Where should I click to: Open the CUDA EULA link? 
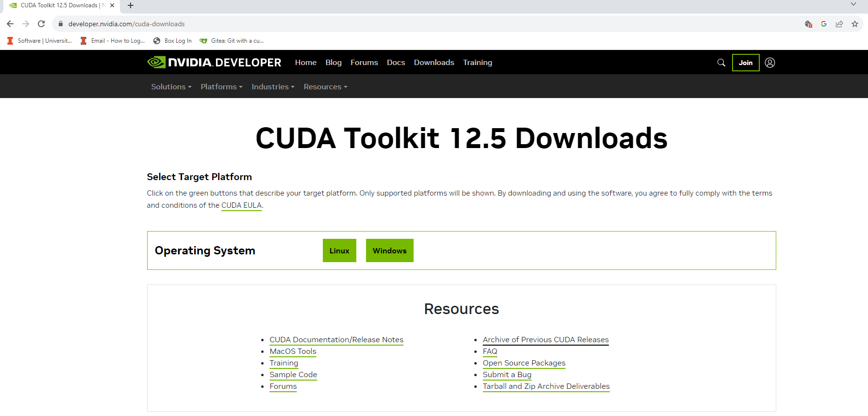(241, 205)
